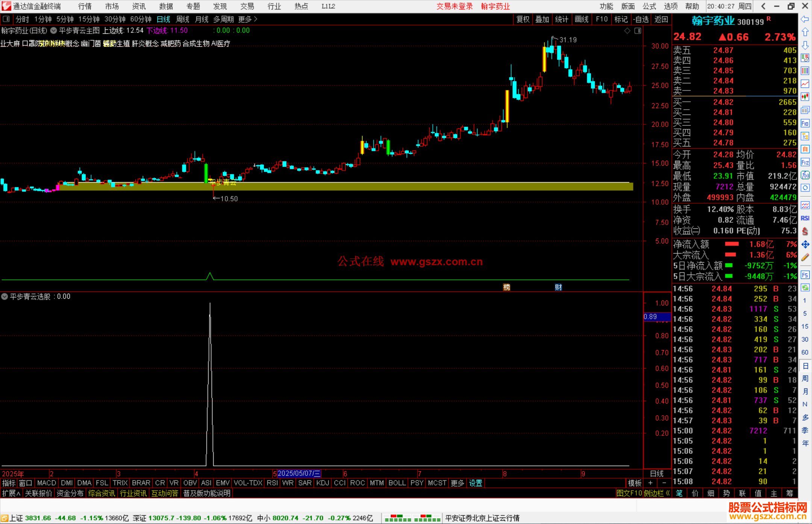Select the pencil drawing tool icon
812x524 pixels.
[x=805, y=257]
